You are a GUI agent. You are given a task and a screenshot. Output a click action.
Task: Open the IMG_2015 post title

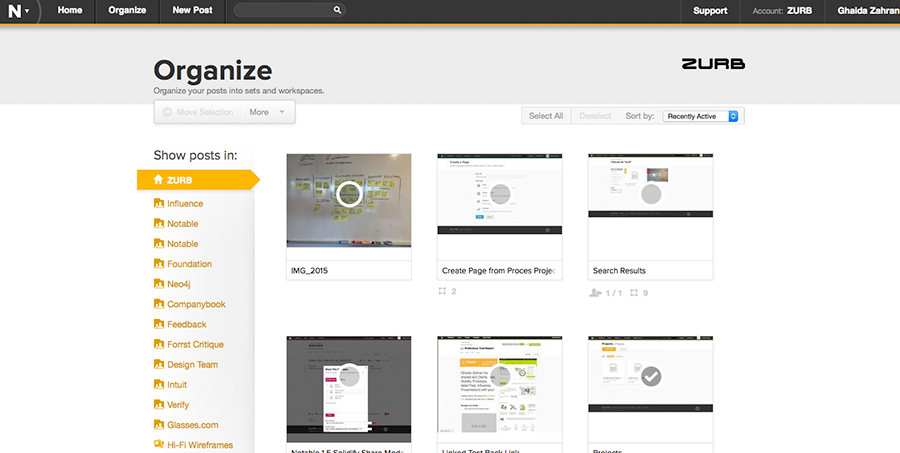tap(310, 270)
